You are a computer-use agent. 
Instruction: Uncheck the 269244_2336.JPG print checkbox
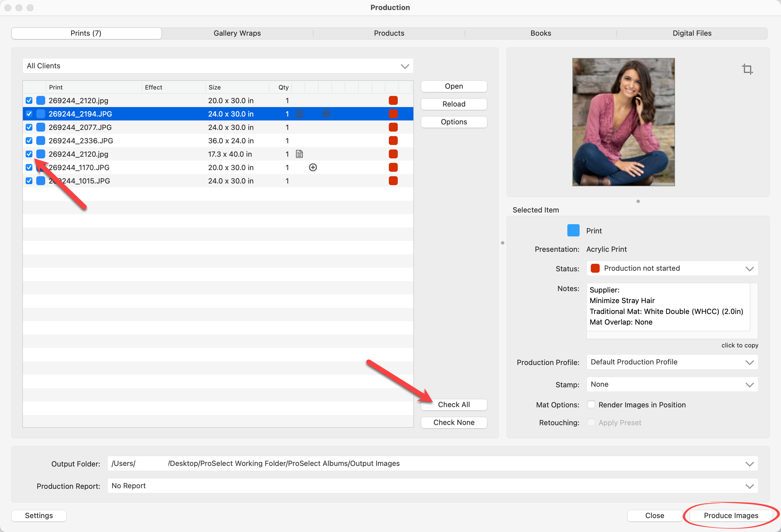click(29, 141)
